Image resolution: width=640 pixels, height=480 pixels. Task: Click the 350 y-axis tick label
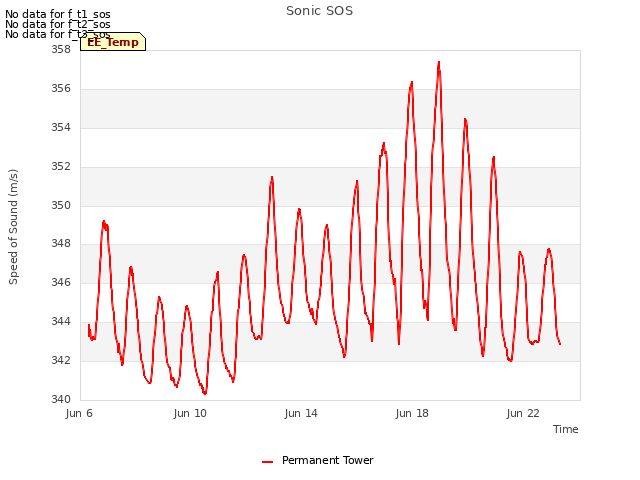coord(61,205)
